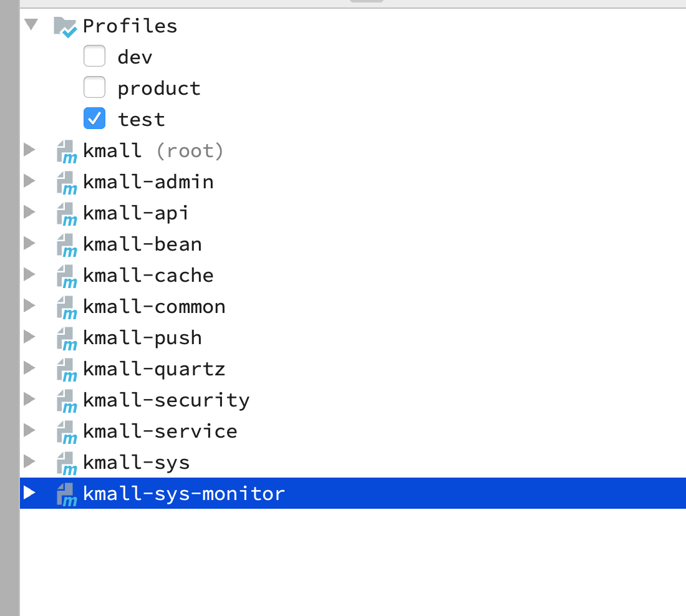Expand the kmall-quartz module arrow
Viewport: 686px width, 616px height.
tap(29, 367)
